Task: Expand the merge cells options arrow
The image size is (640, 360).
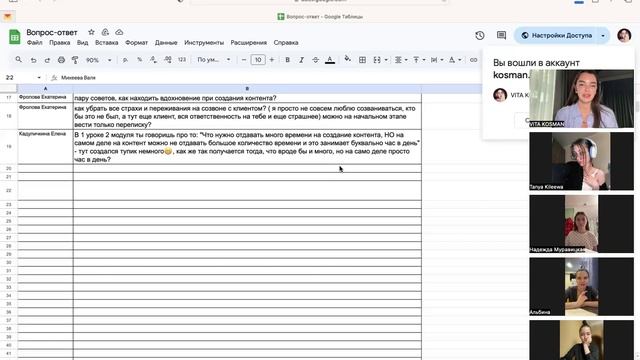Action: tap(386, 60)
